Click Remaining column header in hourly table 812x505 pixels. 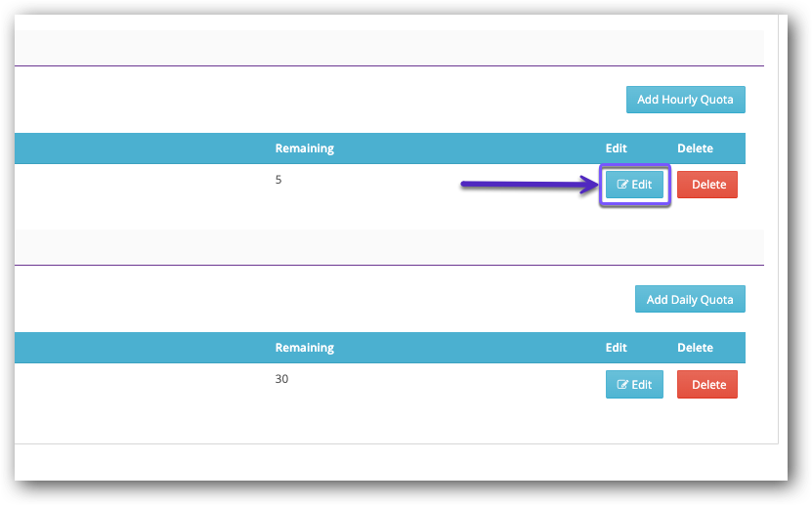(304, 148)
